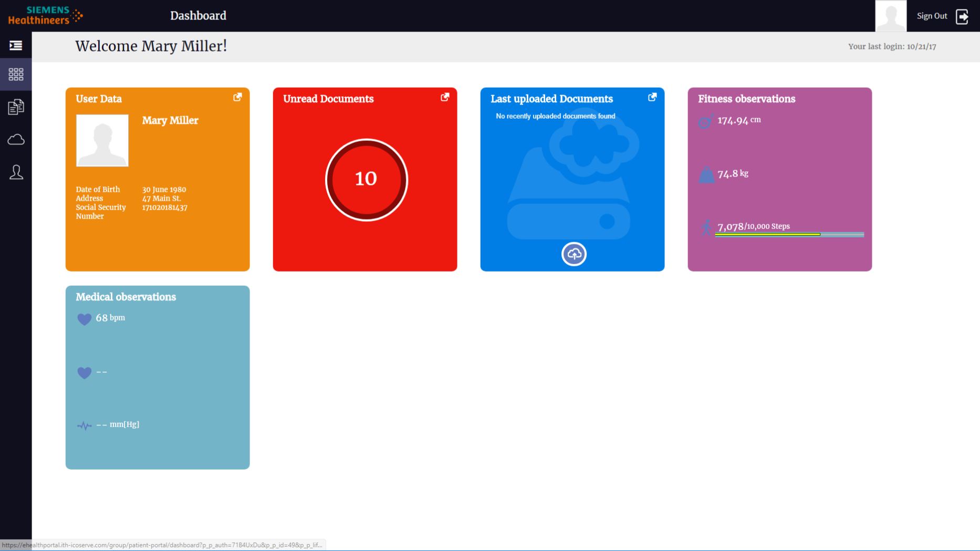This screenshot has height=551, width=980.
Task: Click the unread documents count circle
Action: [366, 180]
